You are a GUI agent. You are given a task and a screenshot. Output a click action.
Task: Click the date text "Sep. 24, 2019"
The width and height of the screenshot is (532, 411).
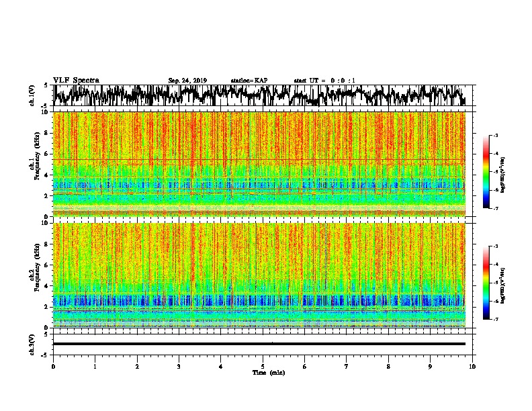[x=187, y=81]
